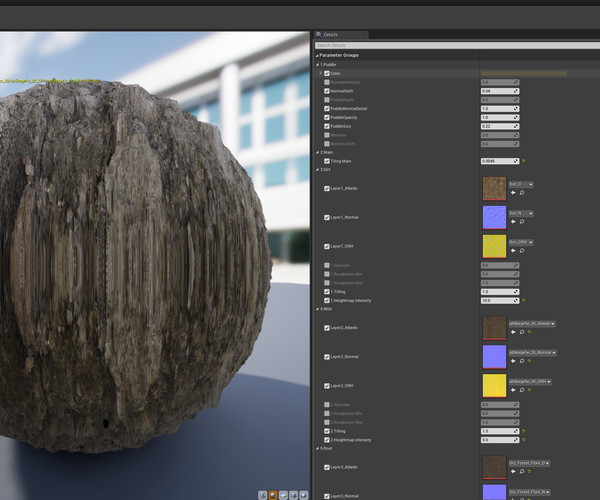Screen dimensions: 600x500
Task: Reset Tiling Main value to default
Action: [523, 161]
